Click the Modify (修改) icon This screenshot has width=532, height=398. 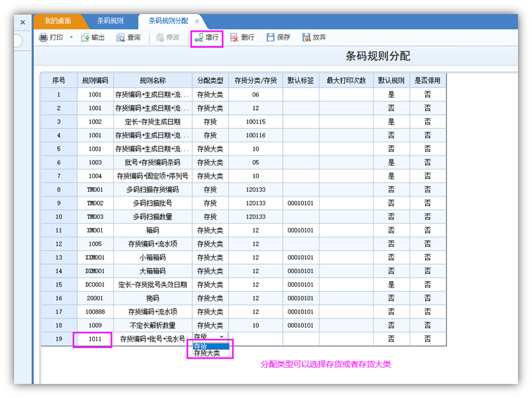(160, 38)
